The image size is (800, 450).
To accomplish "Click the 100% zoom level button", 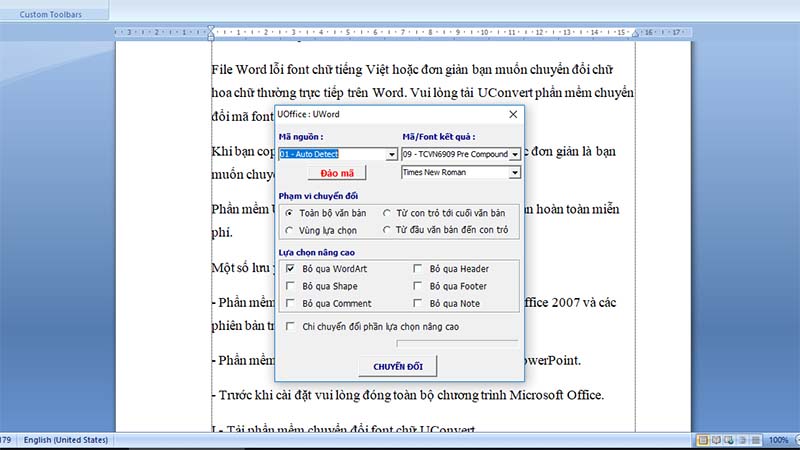I will pyautogui.click(x=778, y=440).
